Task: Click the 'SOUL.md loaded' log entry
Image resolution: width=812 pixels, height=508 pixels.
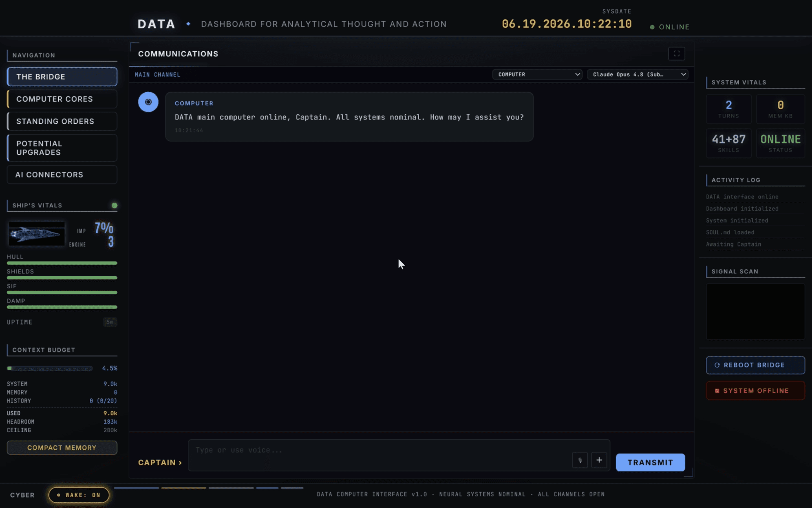Action: click(730, 232)
